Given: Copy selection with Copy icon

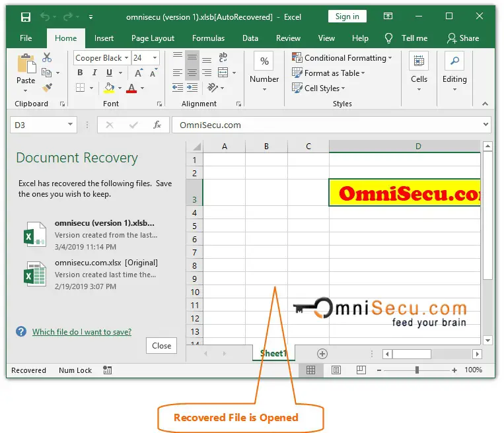Looking at the screenshot, I should point(47,73).
